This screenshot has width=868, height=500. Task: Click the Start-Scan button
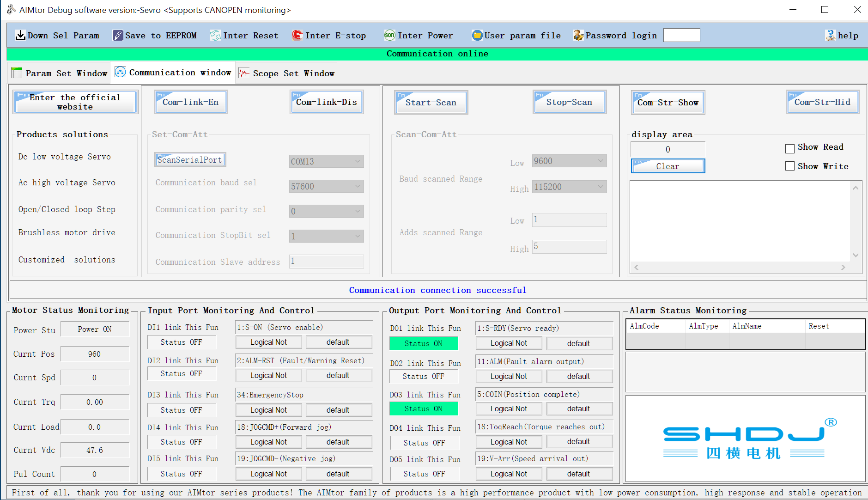click(431, 103)
